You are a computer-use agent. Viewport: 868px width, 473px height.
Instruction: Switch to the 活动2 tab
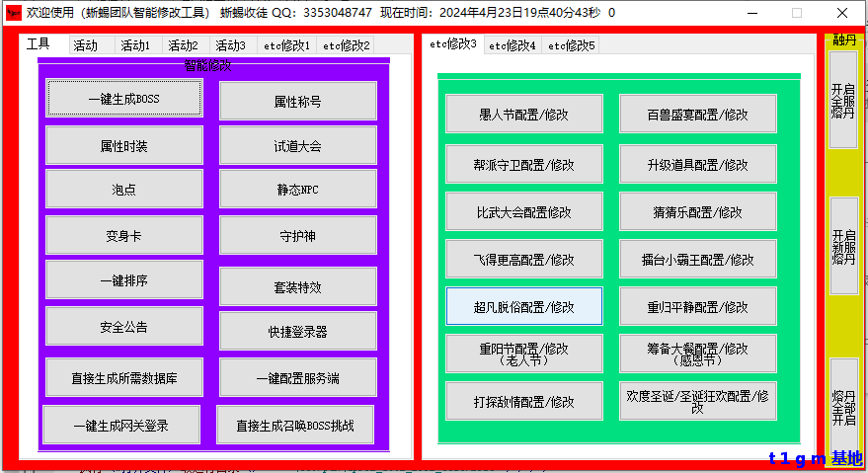(x=183, y=45)
